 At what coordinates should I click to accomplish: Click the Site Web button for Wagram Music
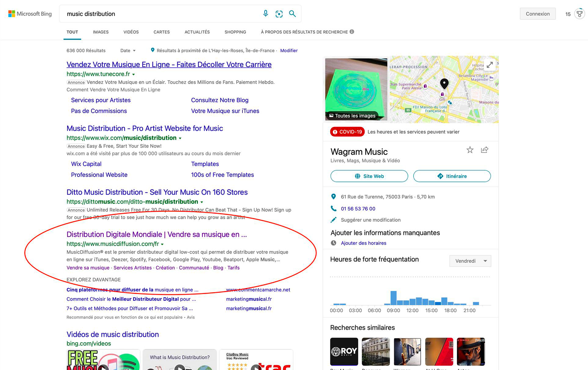click(x=369, y=176)
